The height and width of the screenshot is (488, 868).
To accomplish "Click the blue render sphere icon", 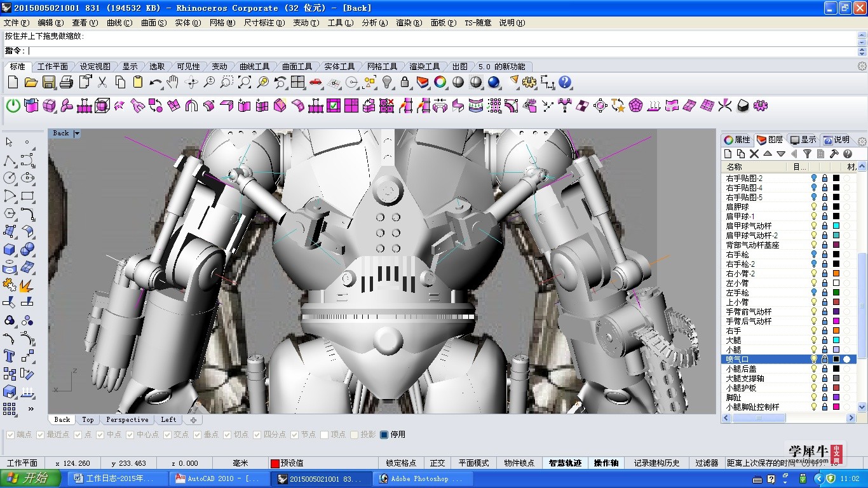I will [494, 82].
